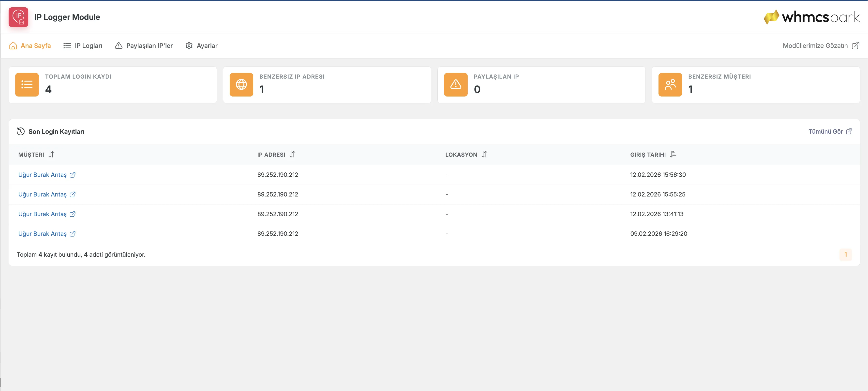Image resolution: width=868 pixels, height=391 pixels.
Task: Open the Paylaşılan IP'ler tab
Action: [x=144, y=46]
